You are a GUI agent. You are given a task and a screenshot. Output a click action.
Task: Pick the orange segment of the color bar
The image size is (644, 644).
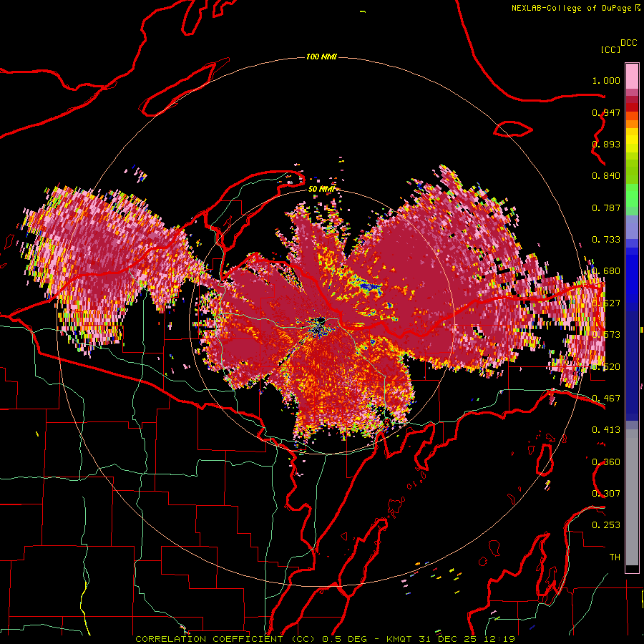[x=632, y=124]
